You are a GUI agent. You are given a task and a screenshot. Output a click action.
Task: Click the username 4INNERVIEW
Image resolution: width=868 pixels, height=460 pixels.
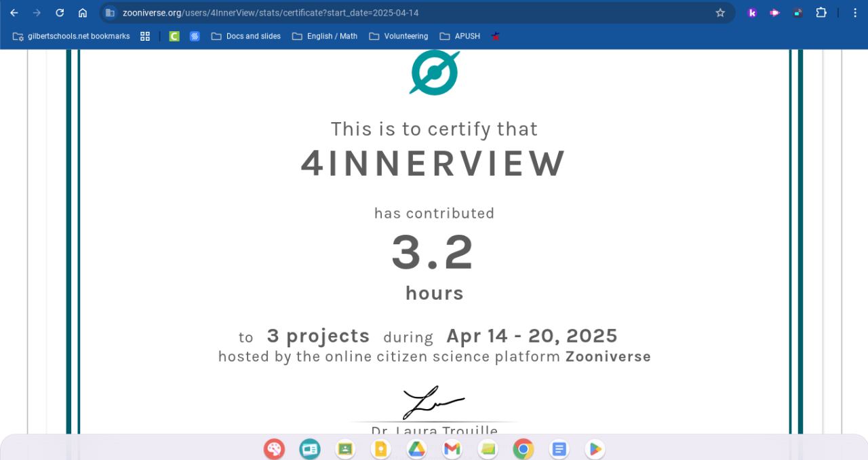point(434,164)
